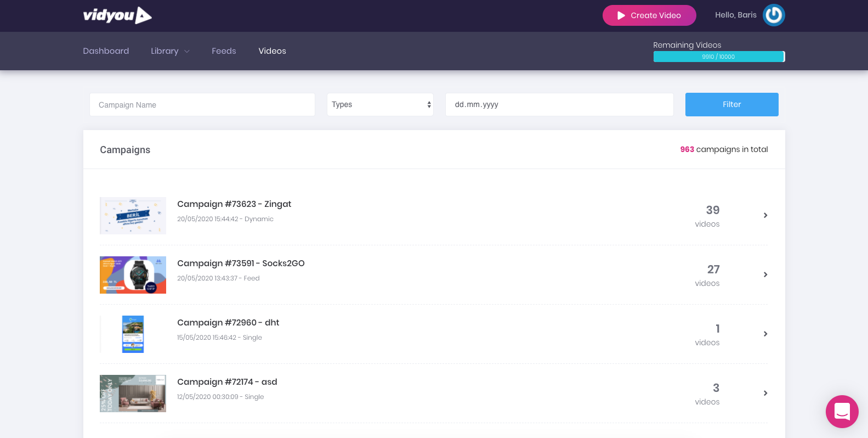Select the Videos tab
The width and height of the screenshot is (868, 438).
272,51
